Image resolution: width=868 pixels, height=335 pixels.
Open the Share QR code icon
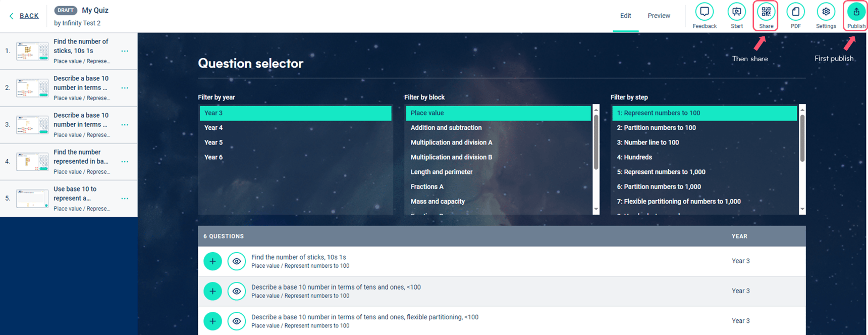766,12
